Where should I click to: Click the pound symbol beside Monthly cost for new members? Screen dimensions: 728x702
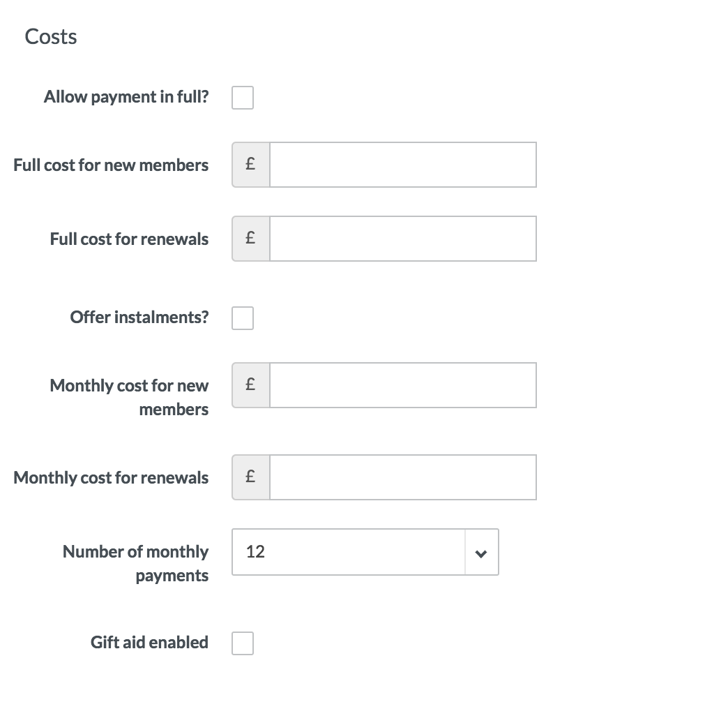[x=250, y=385]
